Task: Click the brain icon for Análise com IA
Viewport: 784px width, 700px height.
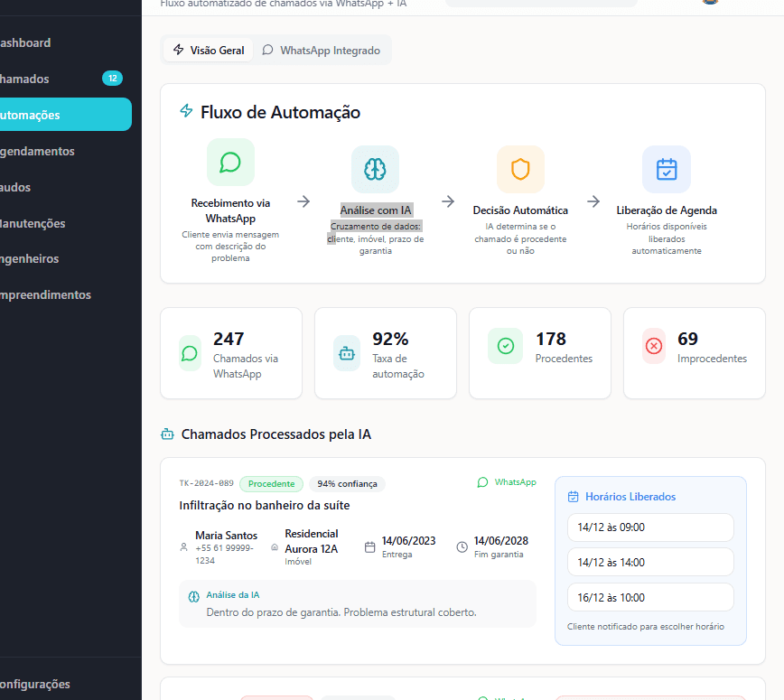Action: pos(375,169)
